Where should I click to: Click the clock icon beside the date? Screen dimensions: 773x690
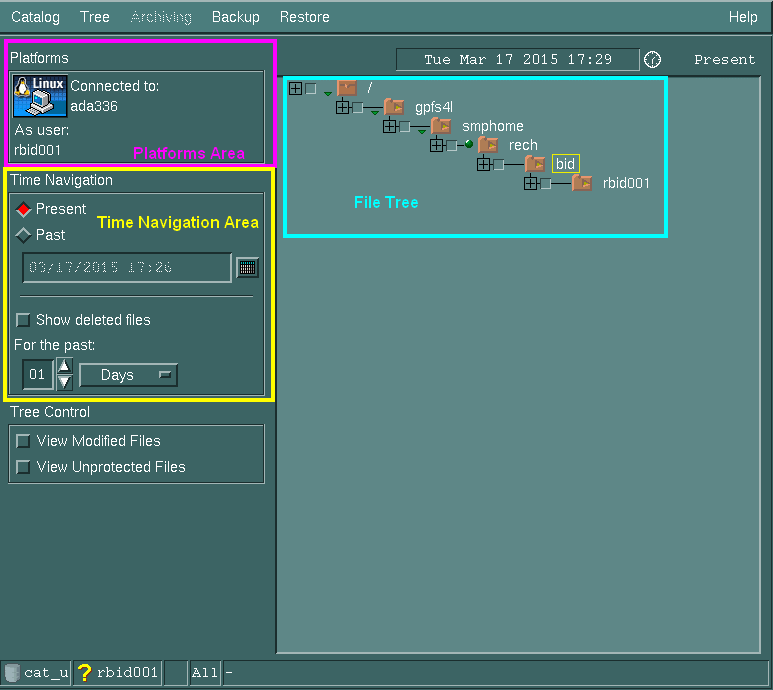(652, 60)
